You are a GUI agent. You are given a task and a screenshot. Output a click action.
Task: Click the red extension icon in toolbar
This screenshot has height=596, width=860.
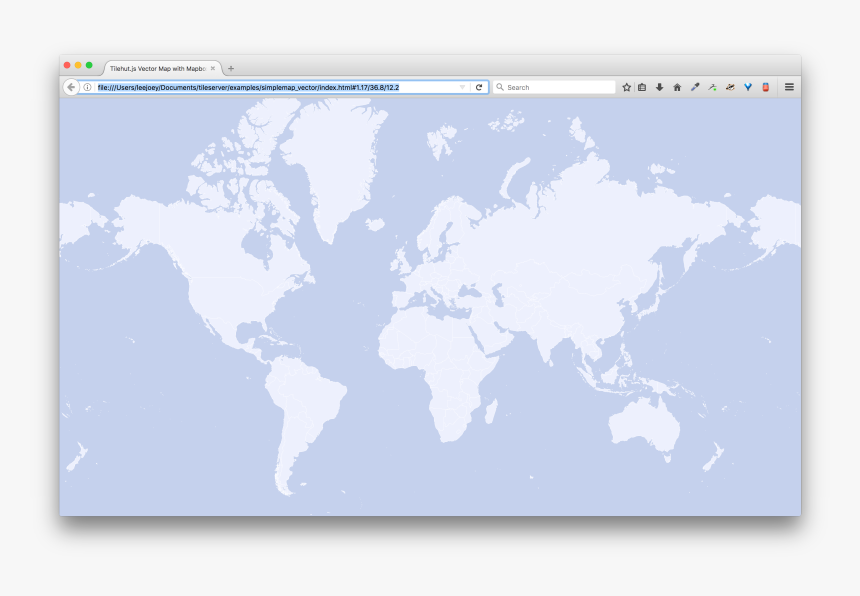[766, 87]
